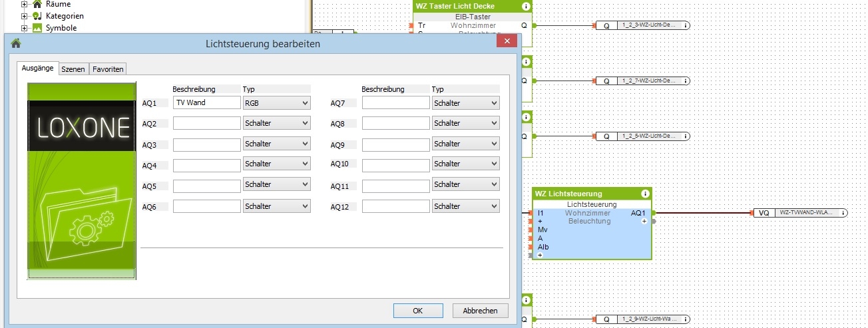Click the Symbole icon in tree
Image resolution: width=868 pixels, height=328 pixels.
pyautogui.click(x=37, y=28)
